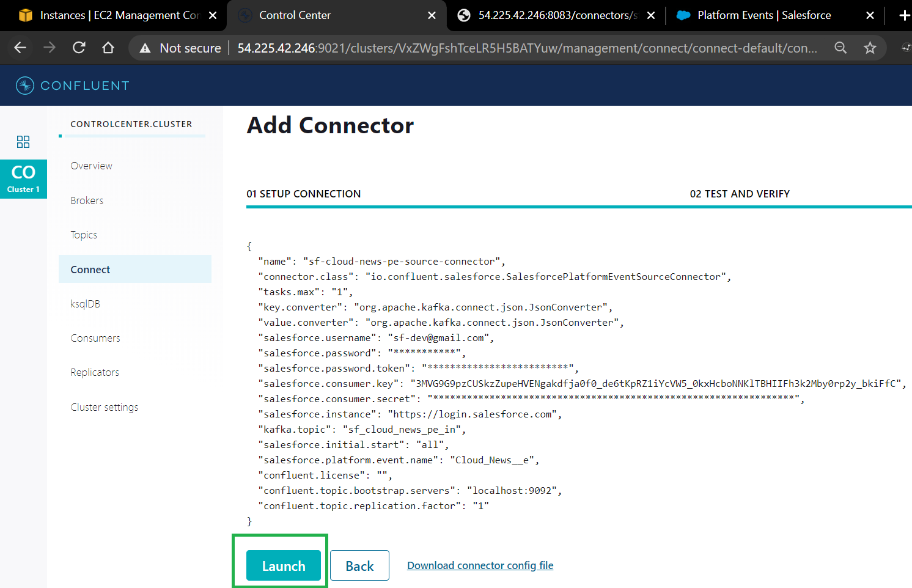912x588 pixels.
Task: Switch to the 54.225.42.246:8083 connectors tab
Action: (556, 15)
